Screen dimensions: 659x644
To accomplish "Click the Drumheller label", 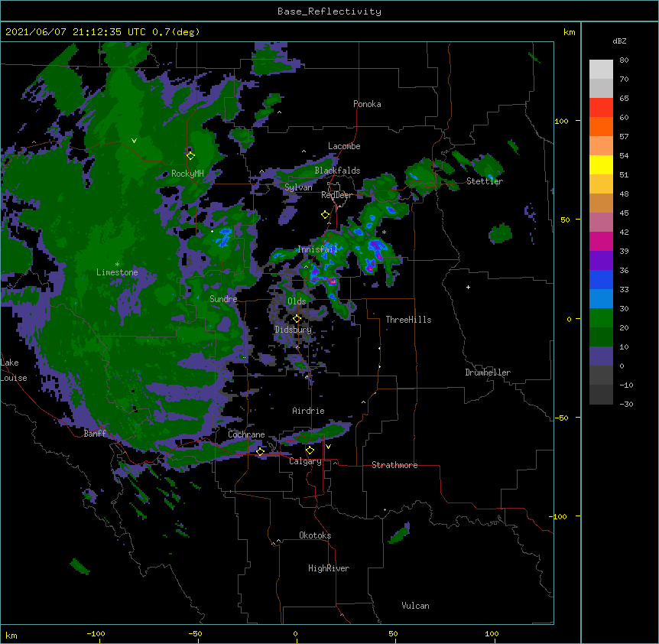I will [x=488, y=372].
